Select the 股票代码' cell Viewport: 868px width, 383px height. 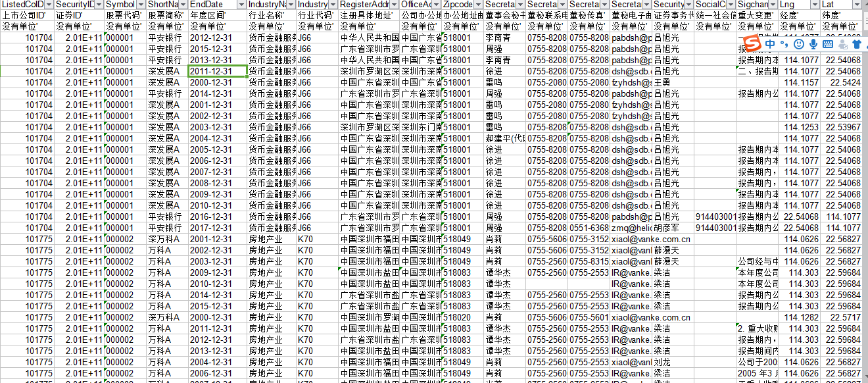[x=125, y=16]
